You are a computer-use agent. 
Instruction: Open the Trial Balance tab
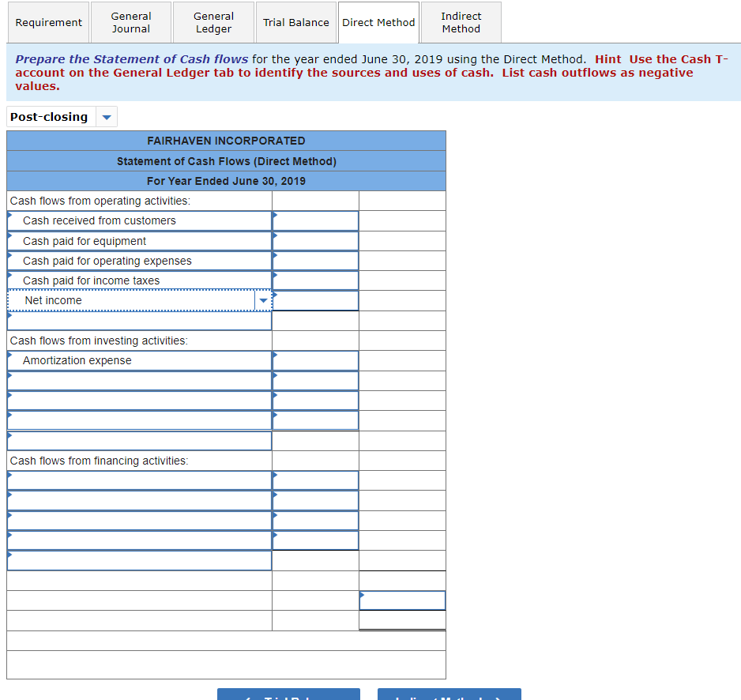(x=296, y=22)
